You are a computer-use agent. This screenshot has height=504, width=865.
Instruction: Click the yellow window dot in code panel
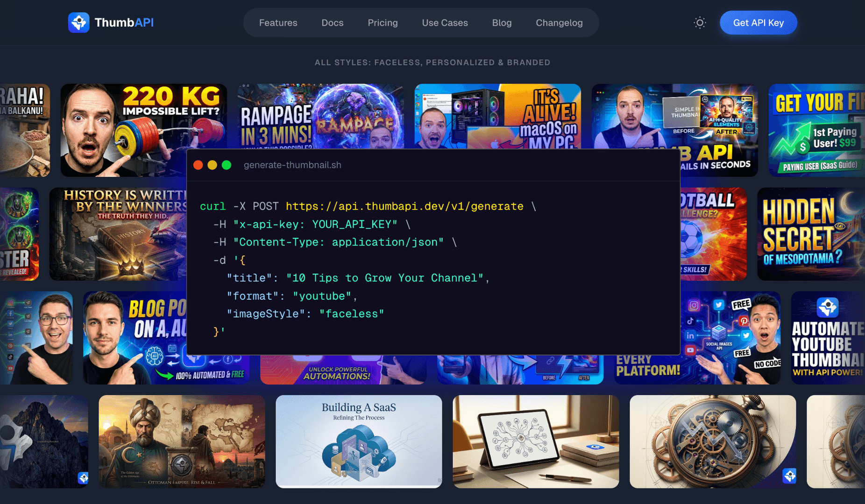tap(212, 165)
